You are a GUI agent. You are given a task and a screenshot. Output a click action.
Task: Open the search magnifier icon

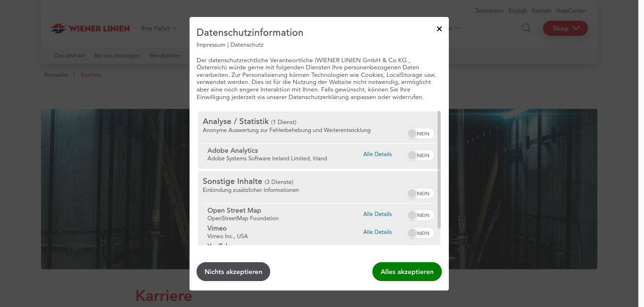pyautogui.click(x=526, y=28)
